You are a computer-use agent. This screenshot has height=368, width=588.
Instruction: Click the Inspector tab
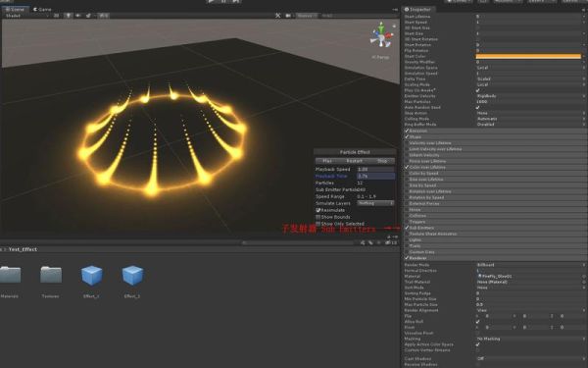point(417,9)
